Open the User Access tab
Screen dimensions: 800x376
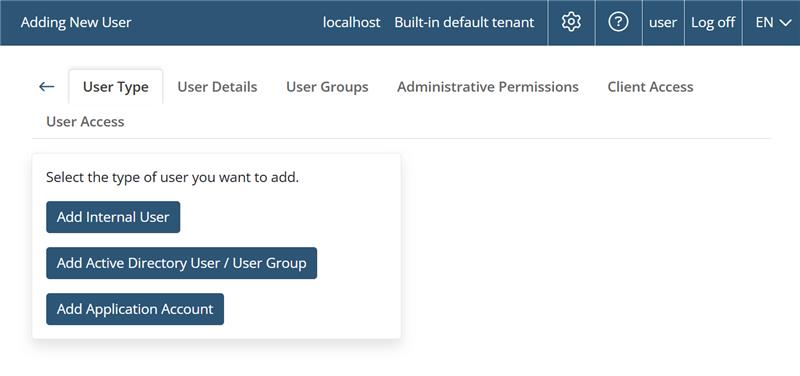85,121
